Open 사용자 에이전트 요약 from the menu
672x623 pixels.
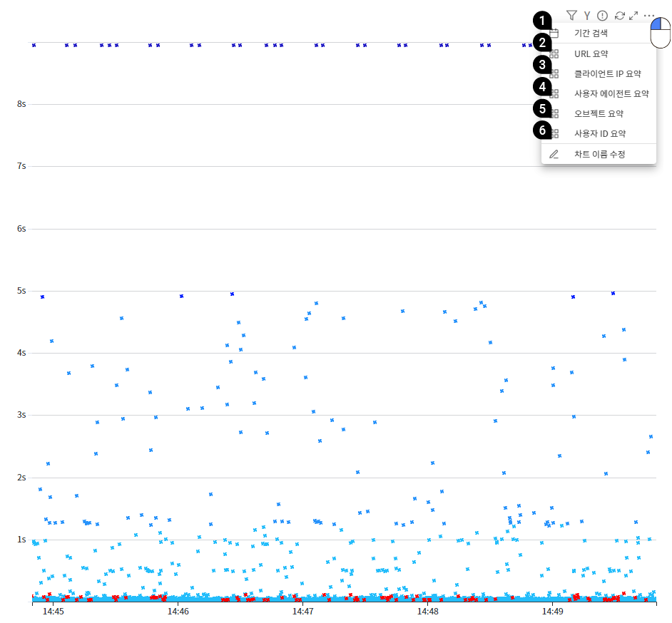(611, 93)
